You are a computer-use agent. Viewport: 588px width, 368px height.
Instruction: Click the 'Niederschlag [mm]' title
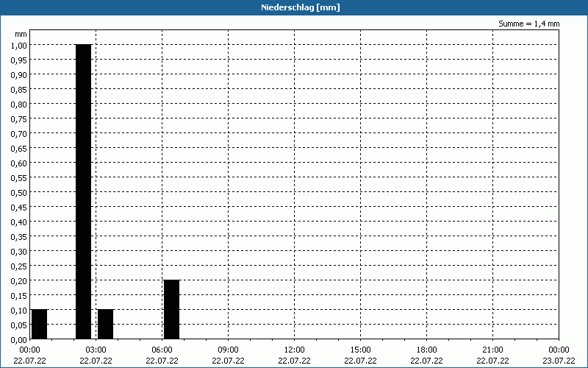pyautogui.click(x=301, y=7)
